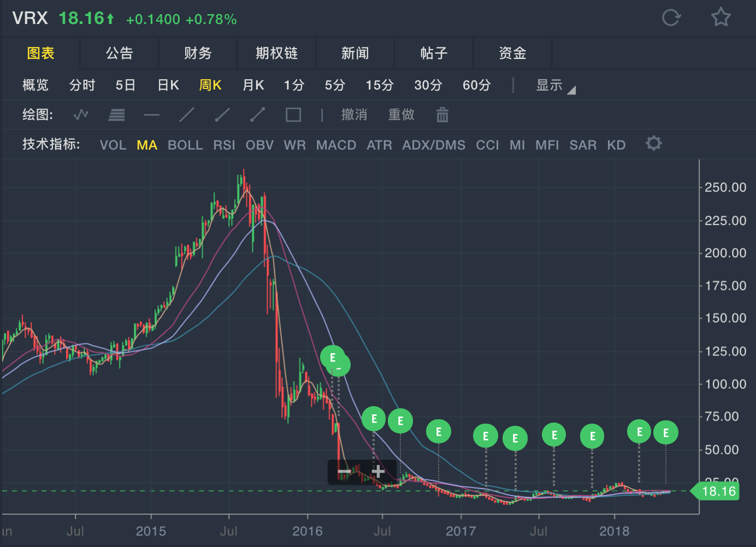Switch to the 新闻 tab

355,53
